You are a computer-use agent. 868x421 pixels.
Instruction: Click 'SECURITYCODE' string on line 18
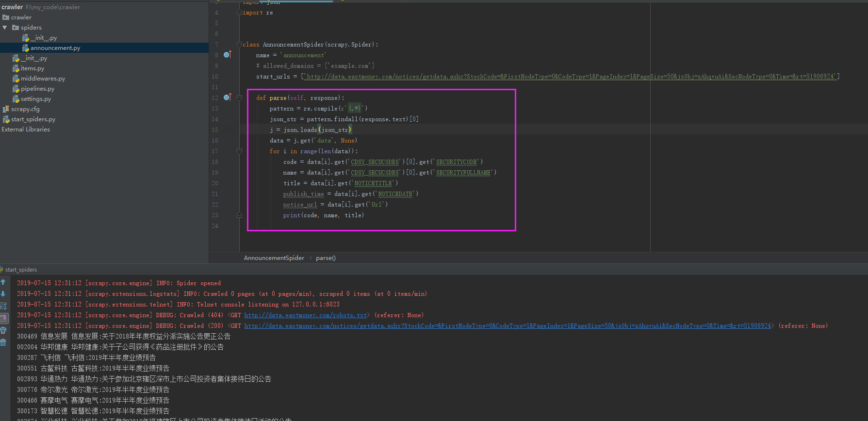click(x=456, y=162)
